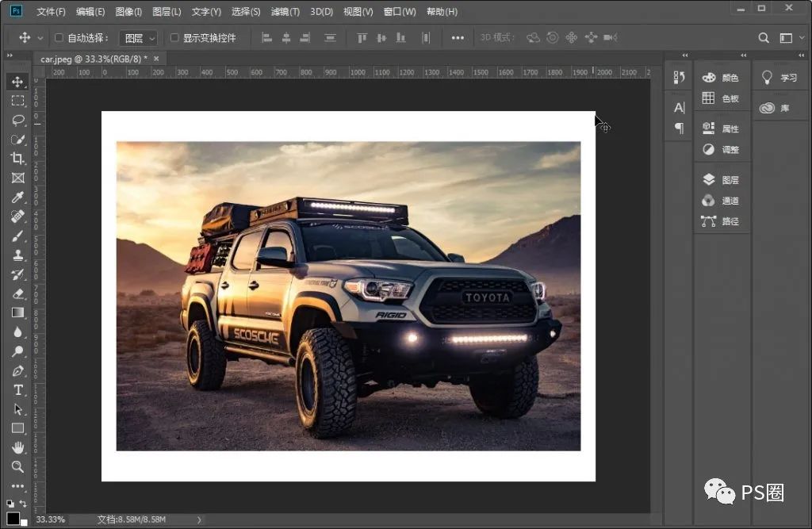This screenshot has width=812, height=529.
Task: Select the Brush tool
Action: tap(17, 236)
